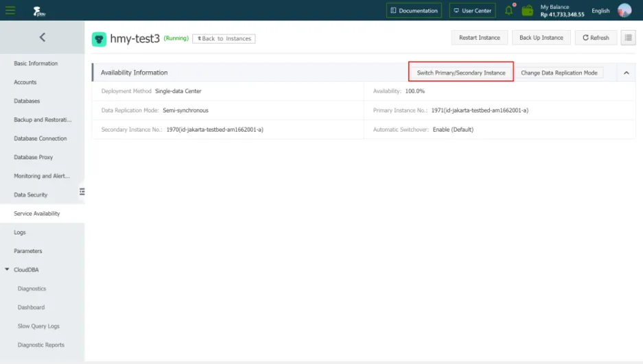The height and width of the screenshot is (364, 643).
Task: Click the hmy-test3 instance icon
Action: (x=99, y=39)
